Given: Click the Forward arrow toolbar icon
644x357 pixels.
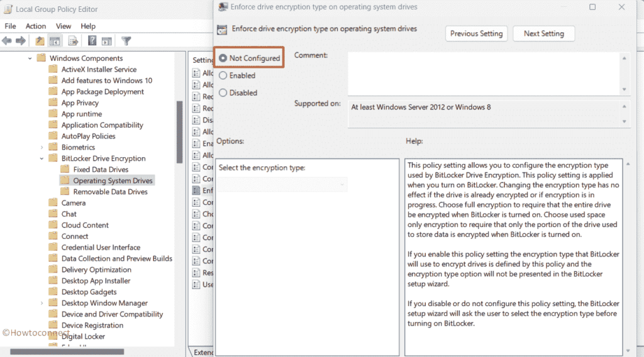Looking at the screenshot, I should [21, 41].
